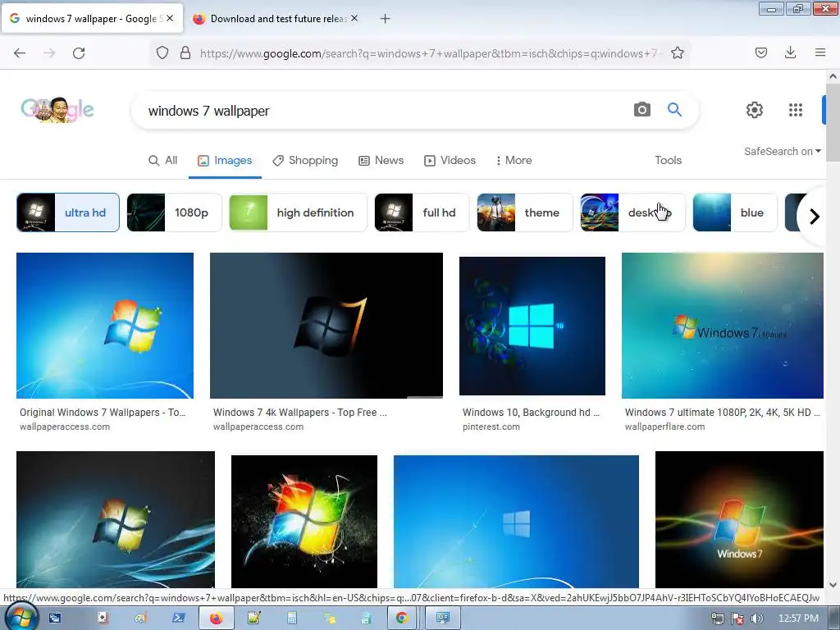Expand the SafeSearch on dropdown
Image resolution: width=840 pixels, height=630 pixels.
(x=782, y=152)
